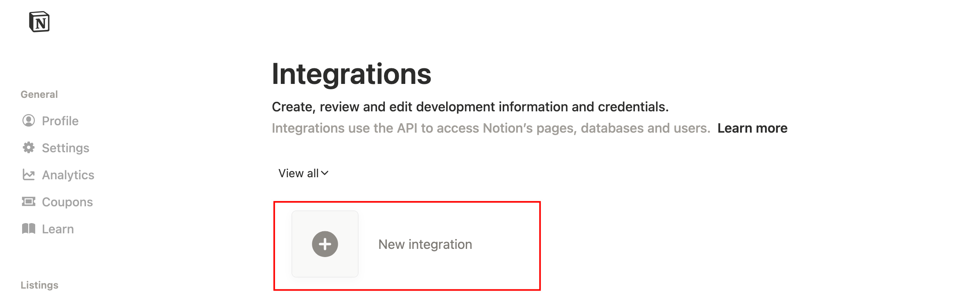Click the Notion logo icon
This screenshot has height=298, width=980.
click(x=40, y=22)
